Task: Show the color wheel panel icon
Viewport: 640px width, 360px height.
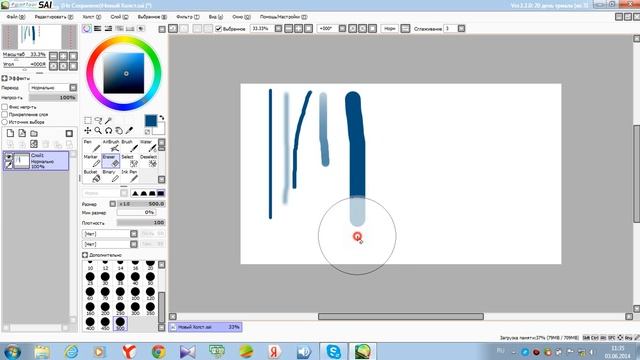Action: click(x=87, y=29)
